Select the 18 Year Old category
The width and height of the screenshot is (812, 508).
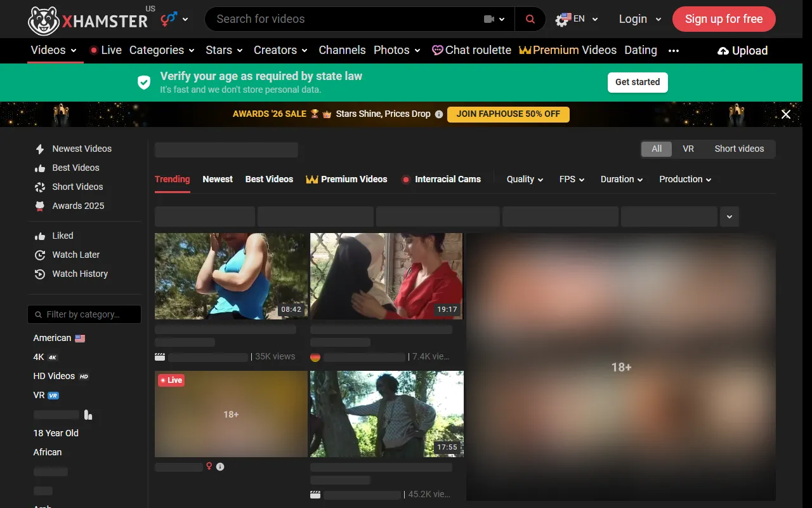coord(56,433)
